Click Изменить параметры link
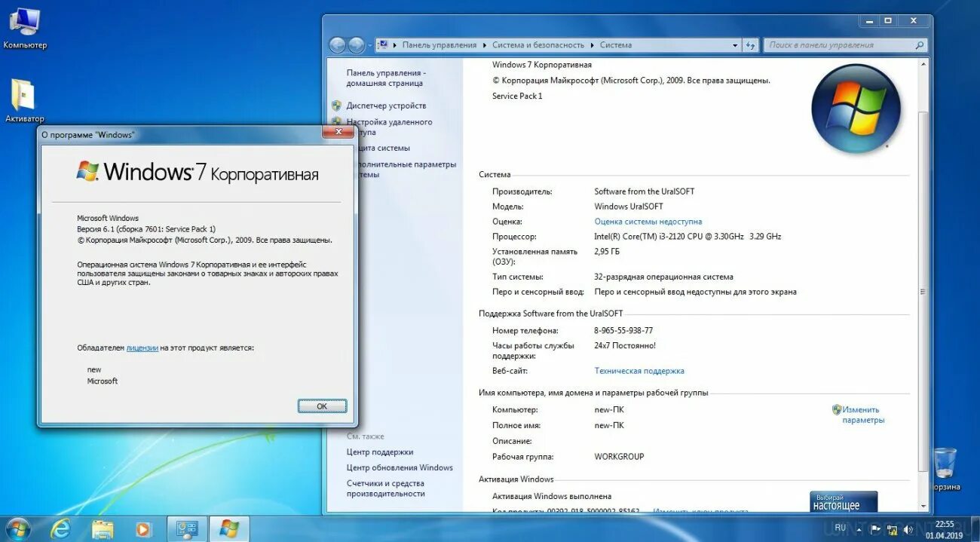This screenshot has width=980, height=542. click(x=863, y=415)
